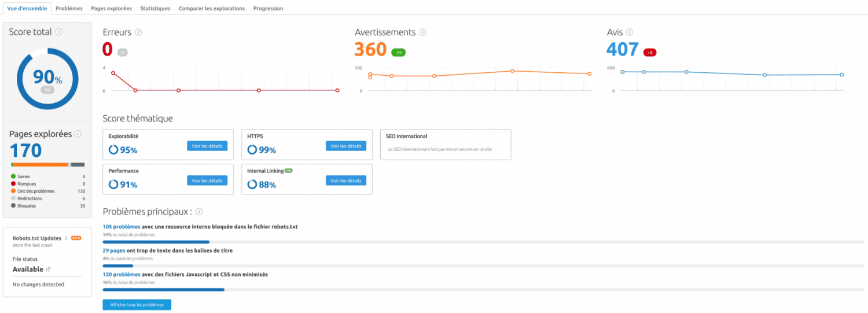
Task: View details for Internal Linking score
Action: coord(345,181)
